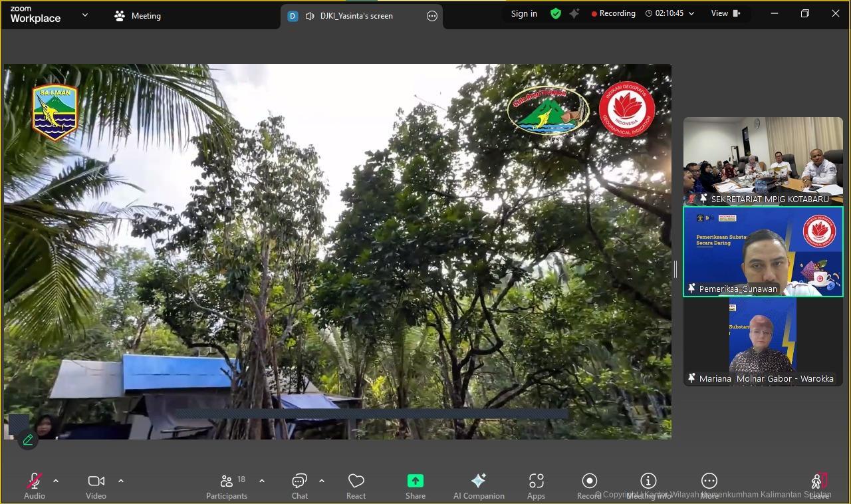The width and height of the screenshot is (851, 504).
Task: Open the Participants panel
Action: (x=227, y=485)
